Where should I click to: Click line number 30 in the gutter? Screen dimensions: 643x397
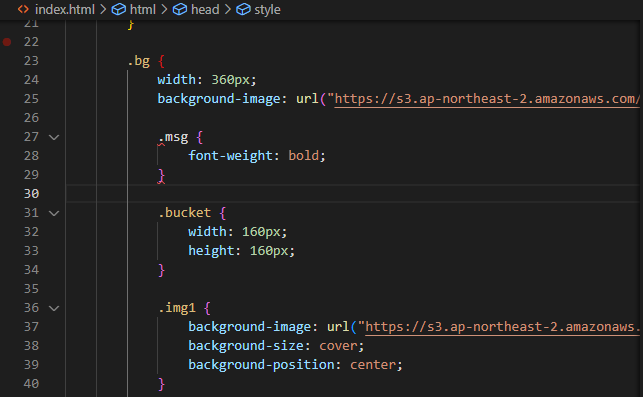click(31, 194)
